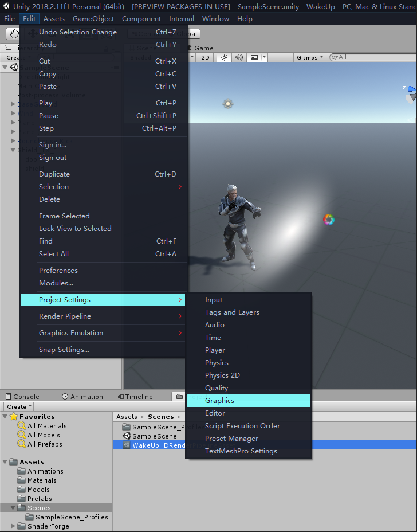Switch to the Game tab
Viewport: 417px width, 532px height.
click(x=202, y=48)
